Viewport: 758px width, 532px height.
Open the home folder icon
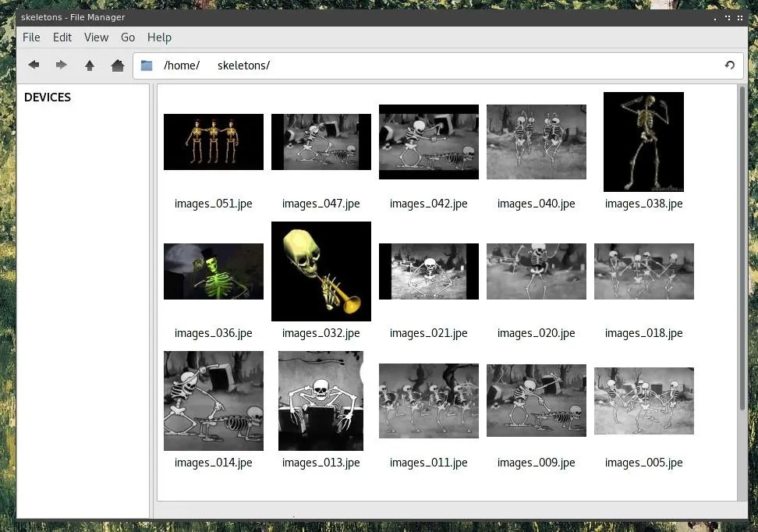pos(118,66)
